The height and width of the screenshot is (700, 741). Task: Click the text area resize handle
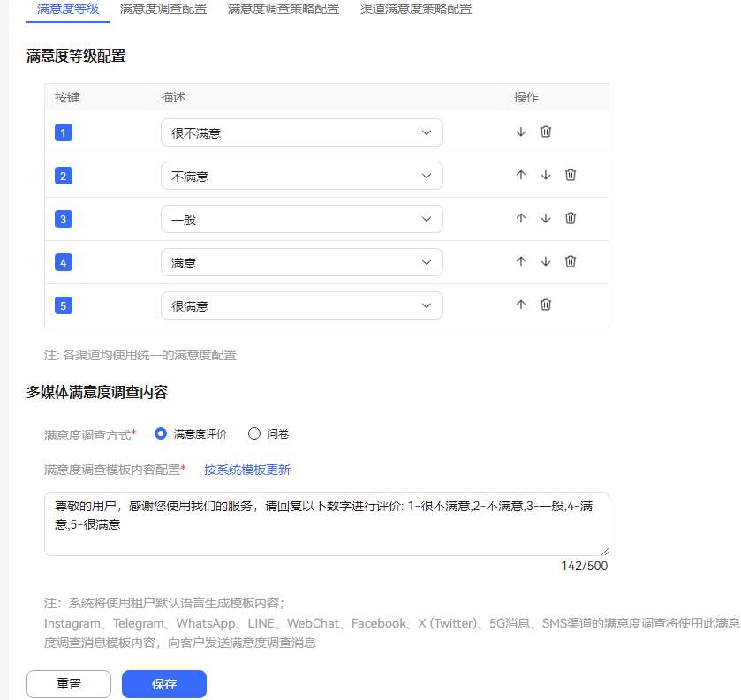[x=605, y=552]
